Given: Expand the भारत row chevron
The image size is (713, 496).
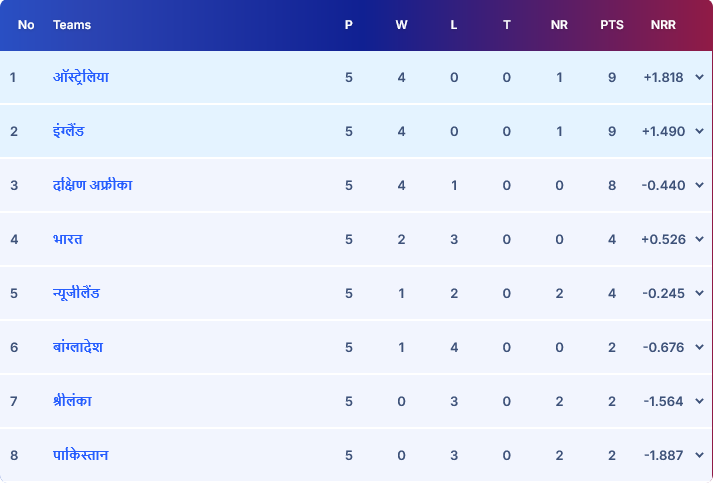Looking at the screenshot, I should (698, 239).
